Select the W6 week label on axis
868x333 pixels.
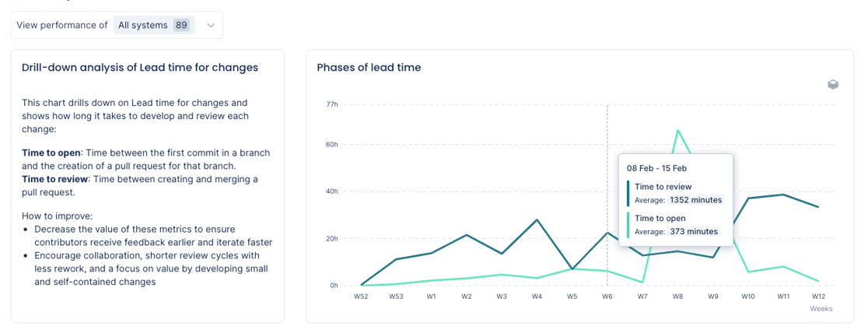[x=607, y=296]
